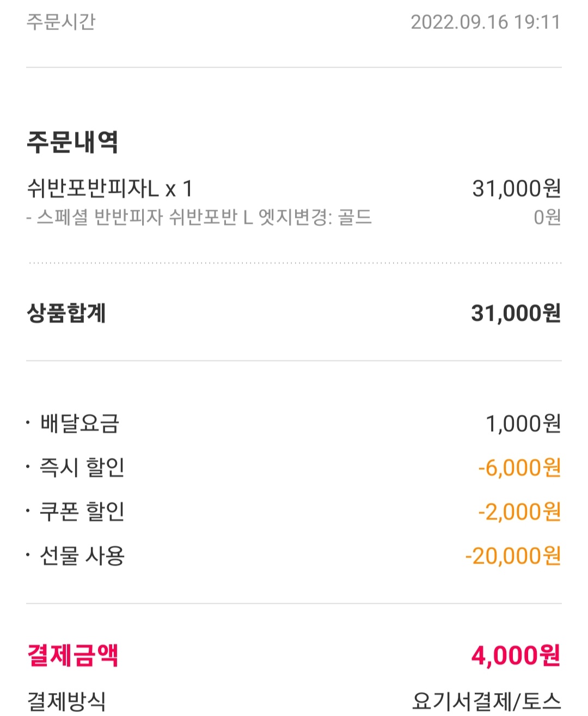Tap the order time 2022.09.16 19:11
The width and height of the screenshot is (588, 716).
(485, 22)
